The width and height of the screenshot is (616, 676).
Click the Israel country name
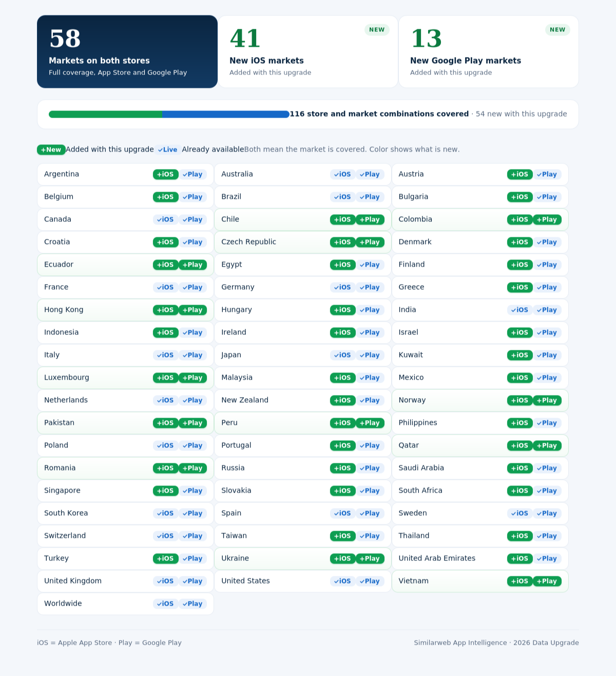409,332
